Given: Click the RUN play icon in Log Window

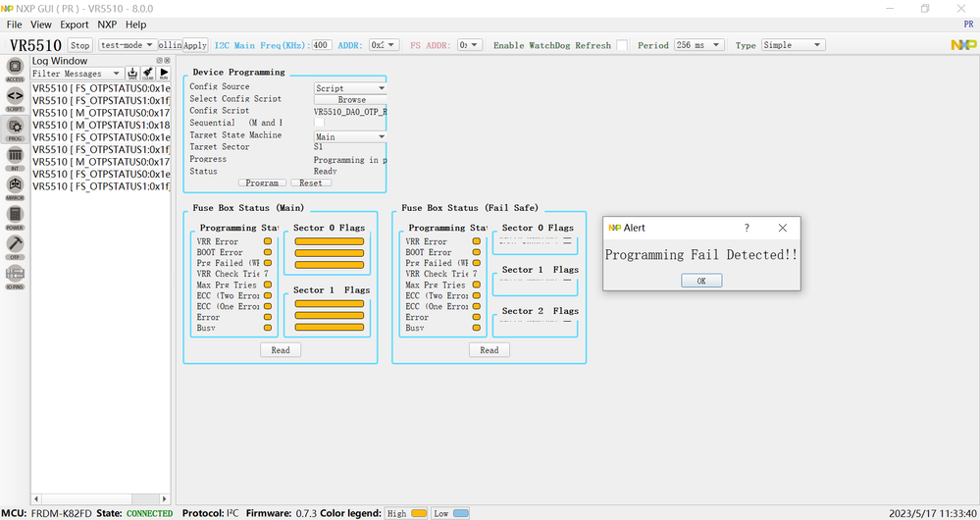Looking at the screenshot, I should pyautogui.click(x=163, y=74).
